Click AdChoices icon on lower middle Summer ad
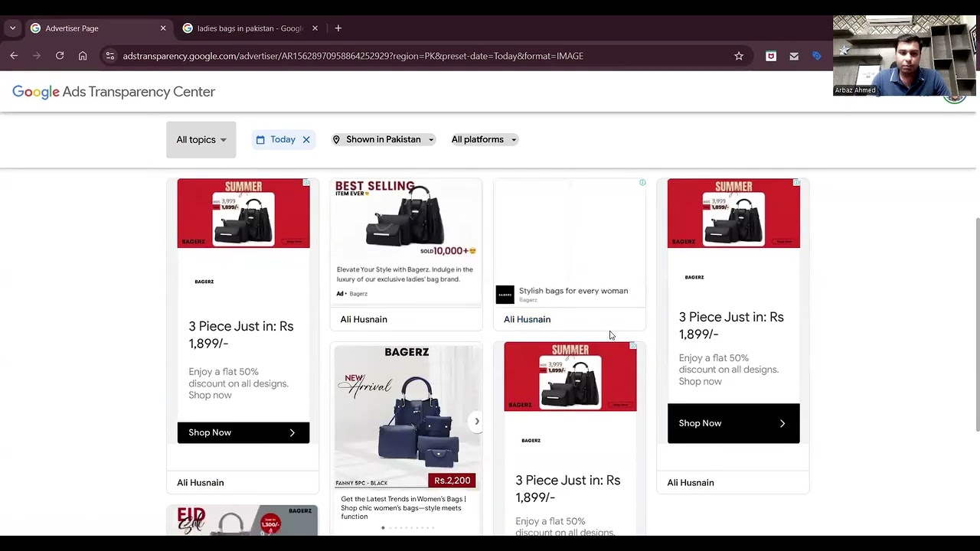 pyautogui.click(x=633, y=346)
